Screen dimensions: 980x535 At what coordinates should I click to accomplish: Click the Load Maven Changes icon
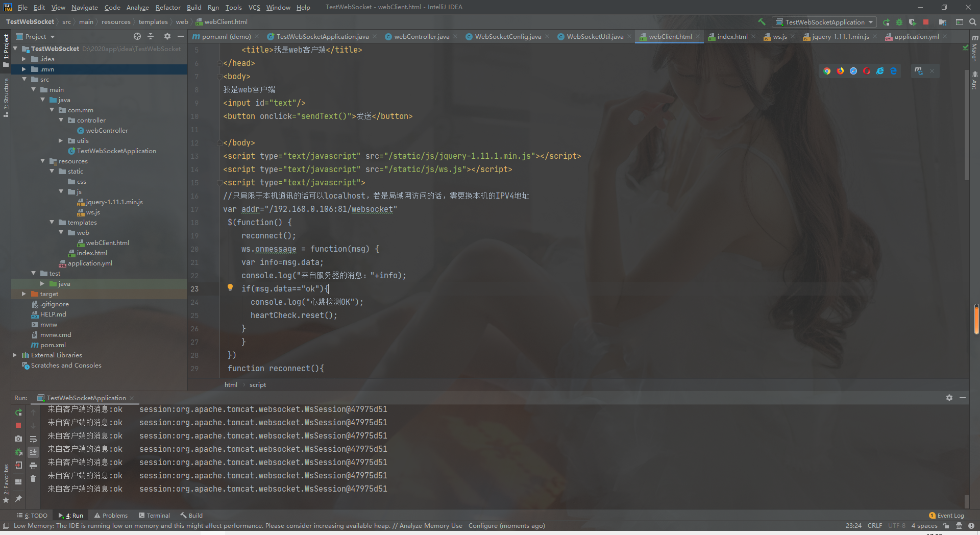[x=919, y=71]
